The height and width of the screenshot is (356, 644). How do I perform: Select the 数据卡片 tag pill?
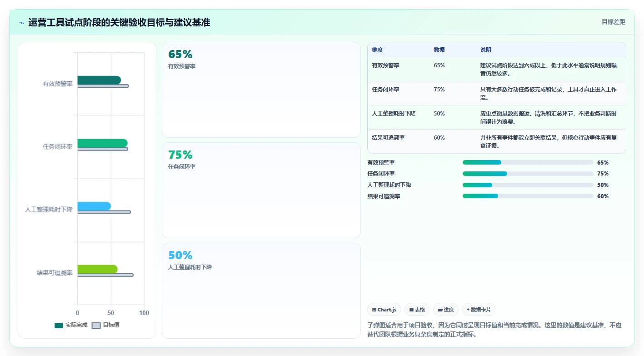479,310
